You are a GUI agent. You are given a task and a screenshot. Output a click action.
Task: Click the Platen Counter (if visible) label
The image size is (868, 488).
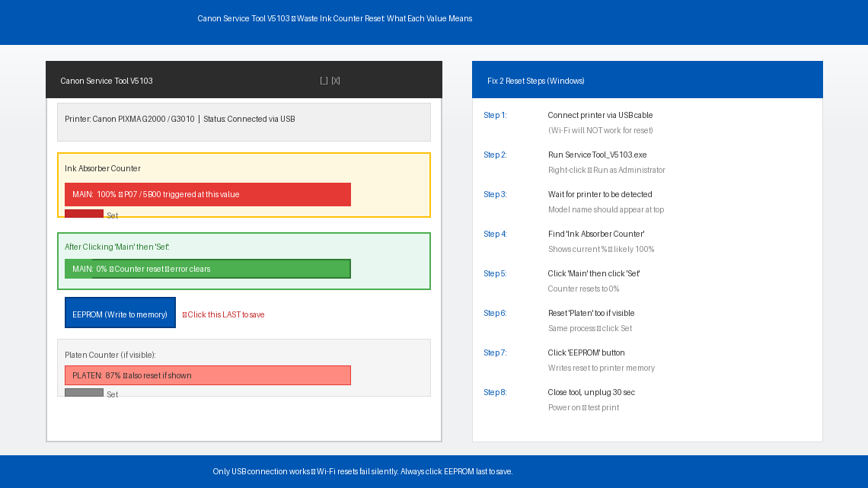[110, 355]
